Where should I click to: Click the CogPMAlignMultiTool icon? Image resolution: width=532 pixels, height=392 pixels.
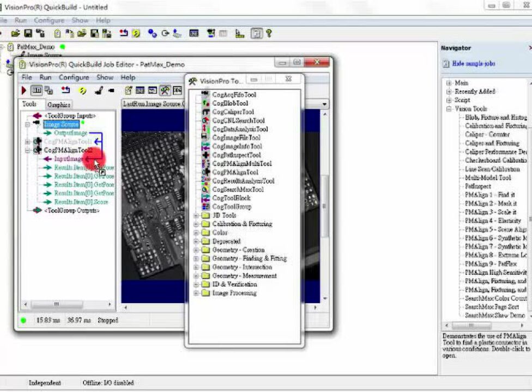[x=205, y=164]
